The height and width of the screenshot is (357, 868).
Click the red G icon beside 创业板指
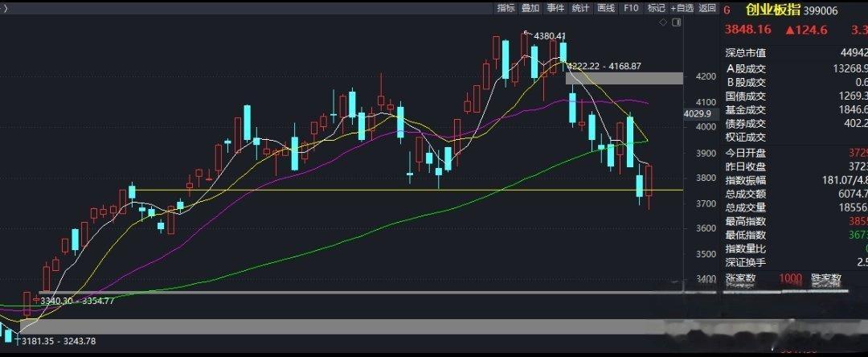pyautogui.click(x=727, y=10)
